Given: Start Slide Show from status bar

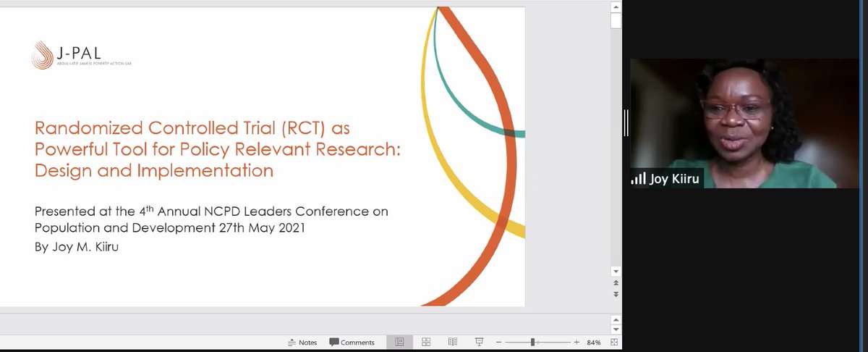Looking at the screenshot, I should point(479,342).
